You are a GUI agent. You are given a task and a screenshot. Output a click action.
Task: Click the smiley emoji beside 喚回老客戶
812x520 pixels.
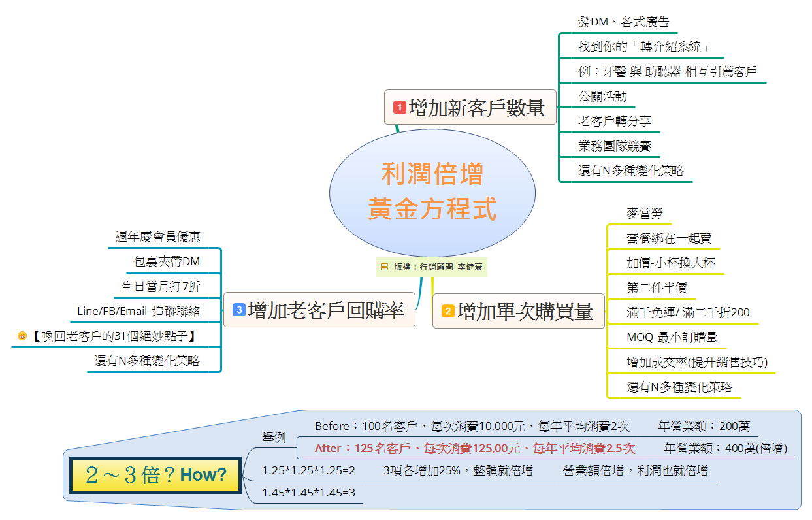22,336
